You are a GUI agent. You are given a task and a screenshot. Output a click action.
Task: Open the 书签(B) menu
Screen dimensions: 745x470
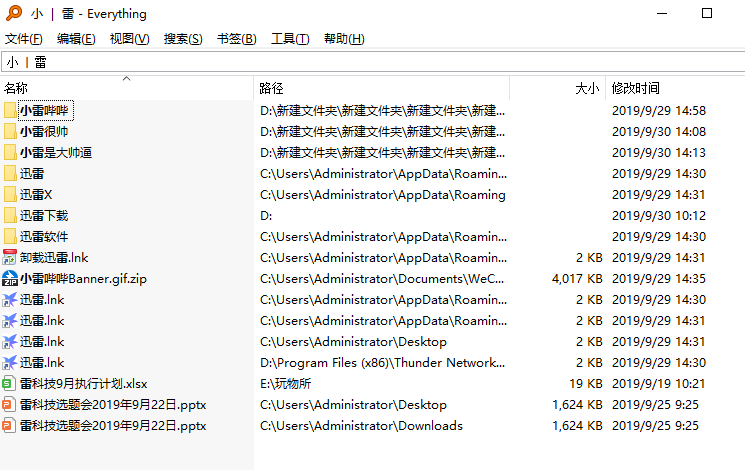coord(237,38)
